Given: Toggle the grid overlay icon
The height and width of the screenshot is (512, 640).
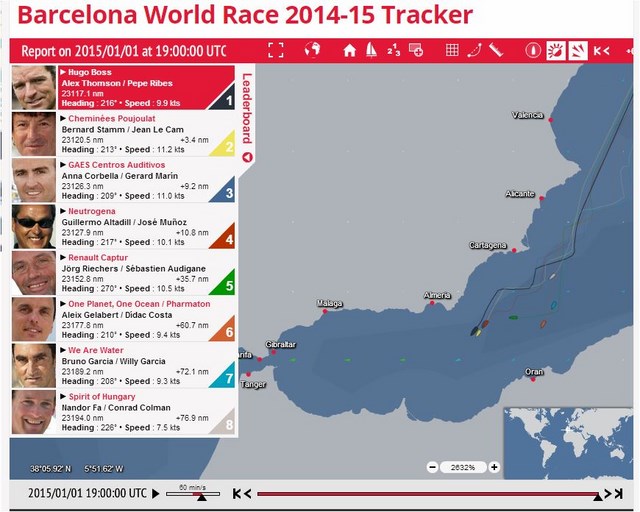Looking at the screenshot, I should 452,50.
